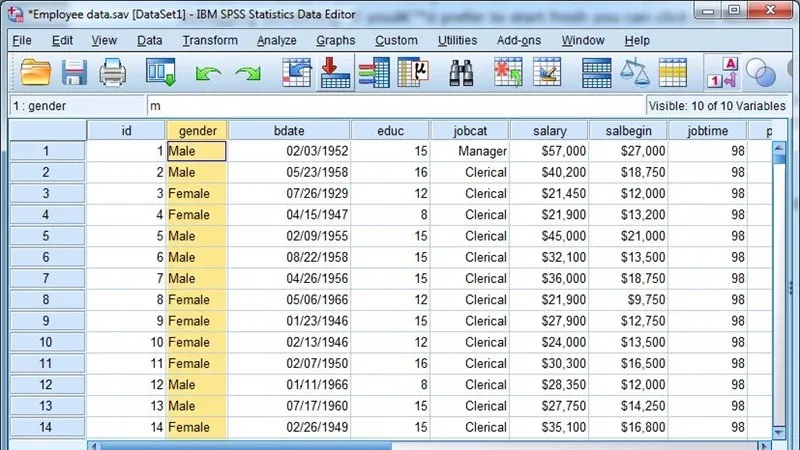Viewport: 800px width, 450px height.
Task: Open the Graphs menu
Action: pos(335,40)
